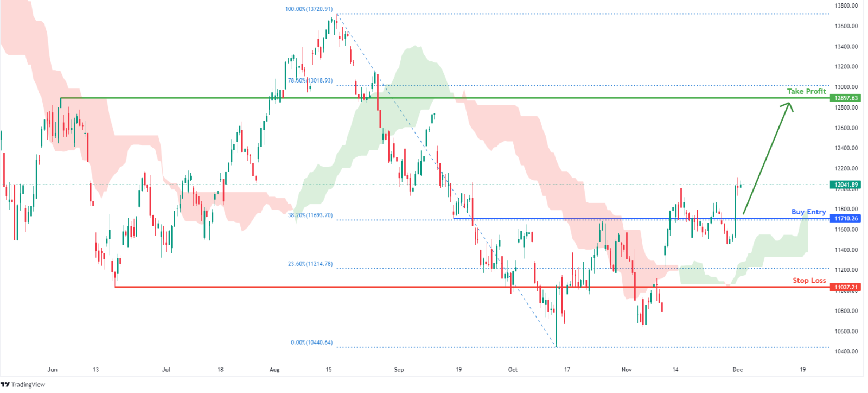
Task: Click the 10400.00 price axis value
Action: 846,351
